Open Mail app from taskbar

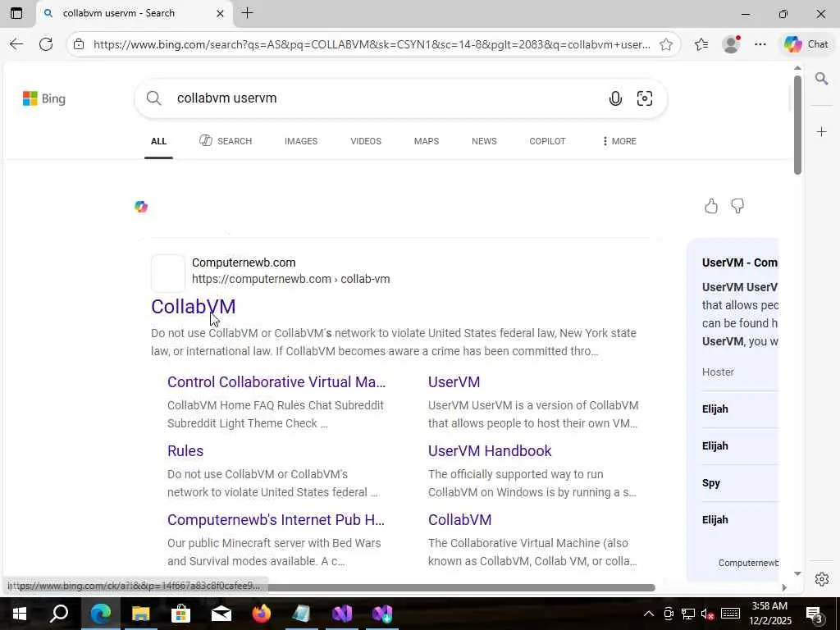(221, 614)
